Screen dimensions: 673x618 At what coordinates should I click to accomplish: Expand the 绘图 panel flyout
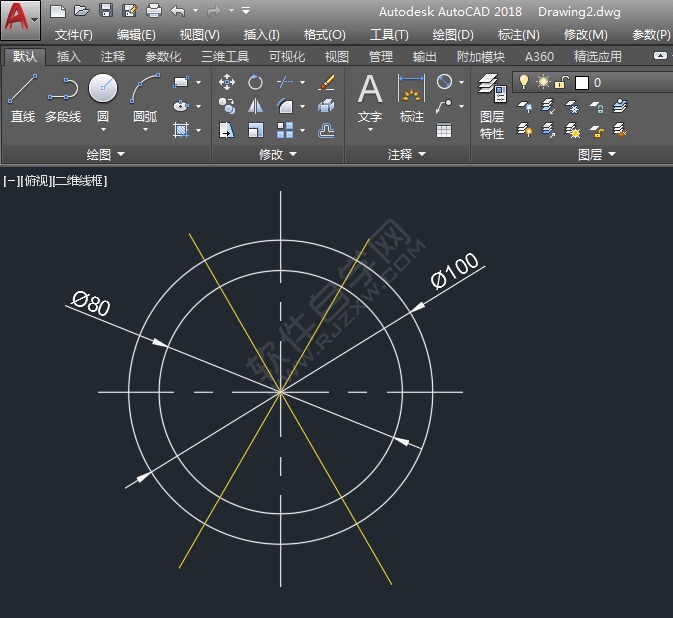pyautogui.click(x=121, y=154)
